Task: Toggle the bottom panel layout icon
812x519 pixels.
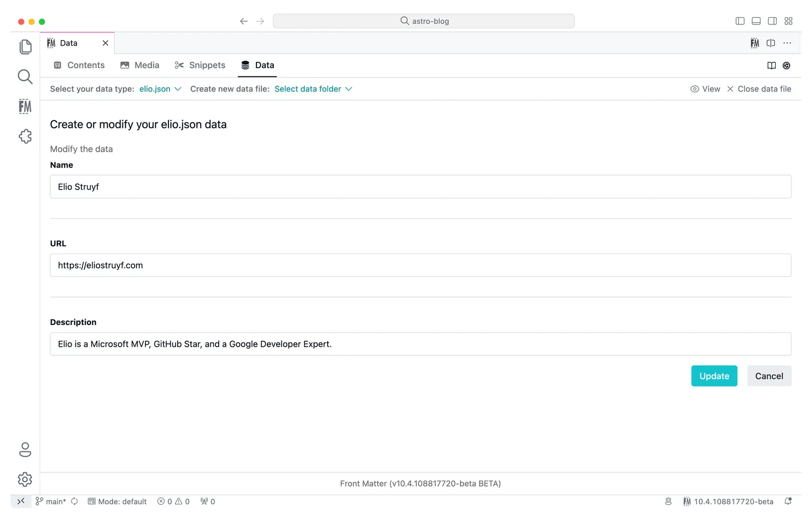Action: tap(756, 21)
